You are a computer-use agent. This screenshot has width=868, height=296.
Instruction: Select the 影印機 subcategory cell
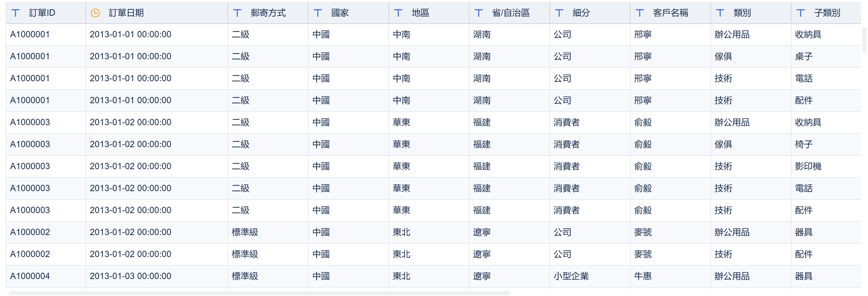pyautogui.click(x=826, y=166)
